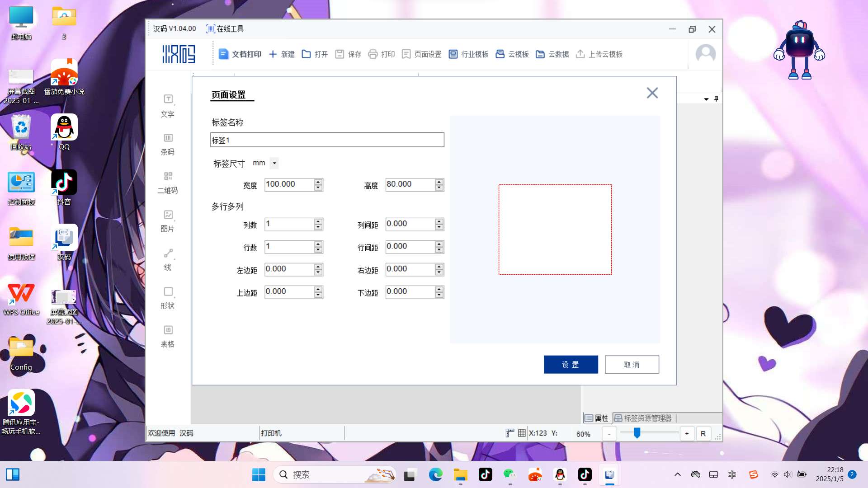This screenshot has width=868, height=488.
Task: Increase 行数 row count stepper
Action: [318, 244]
